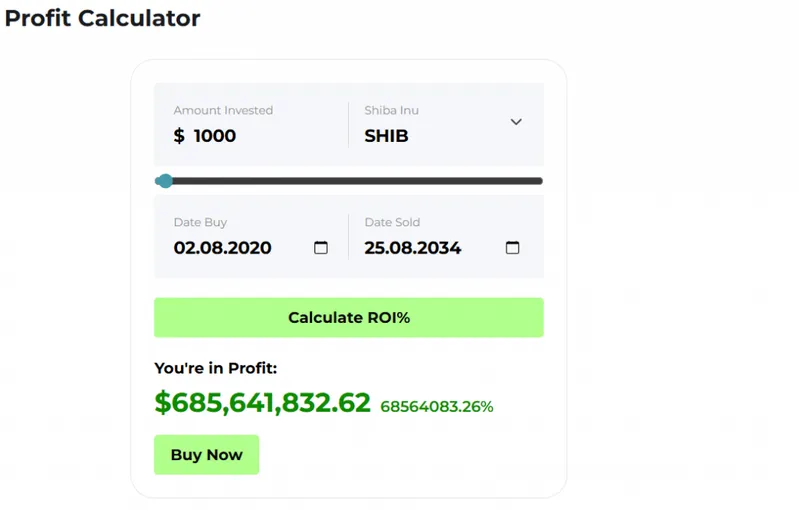Click the $685,641,832.62 profit amount
Screen dimensions: 799x510
pyautogui.click(x=262, y=403)
